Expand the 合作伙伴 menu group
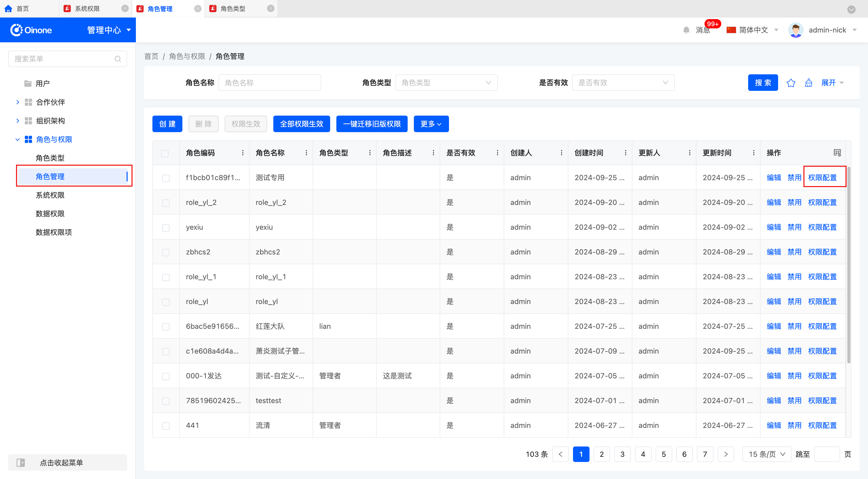 click(x=18, y=102)
